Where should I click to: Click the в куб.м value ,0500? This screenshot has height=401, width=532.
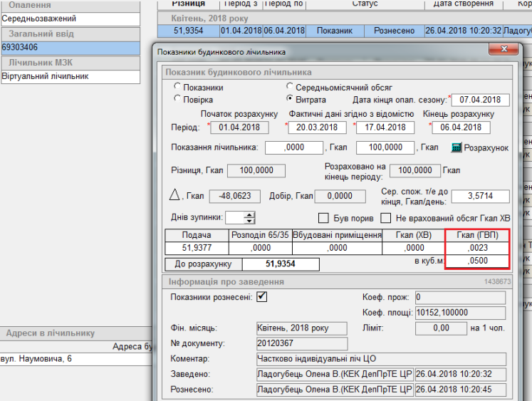tap(477, 261)
